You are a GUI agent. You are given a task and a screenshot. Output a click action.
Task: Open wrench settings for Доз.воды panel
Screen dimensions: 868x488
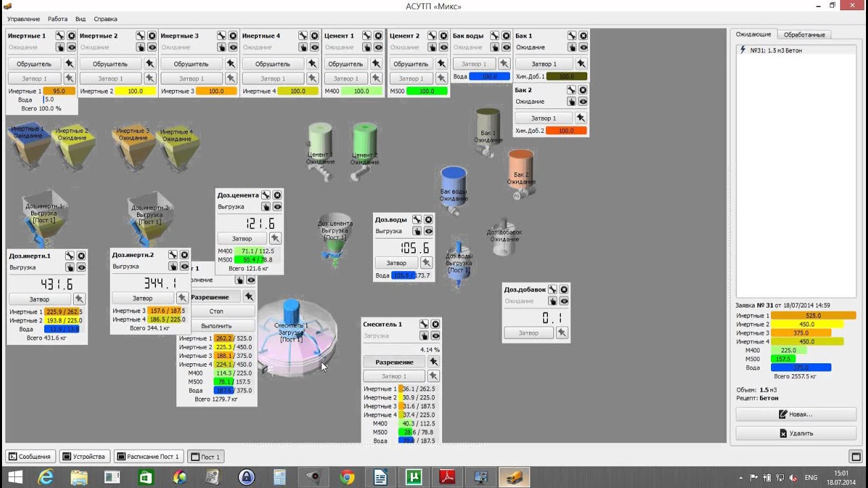click(x=417, y=220)
